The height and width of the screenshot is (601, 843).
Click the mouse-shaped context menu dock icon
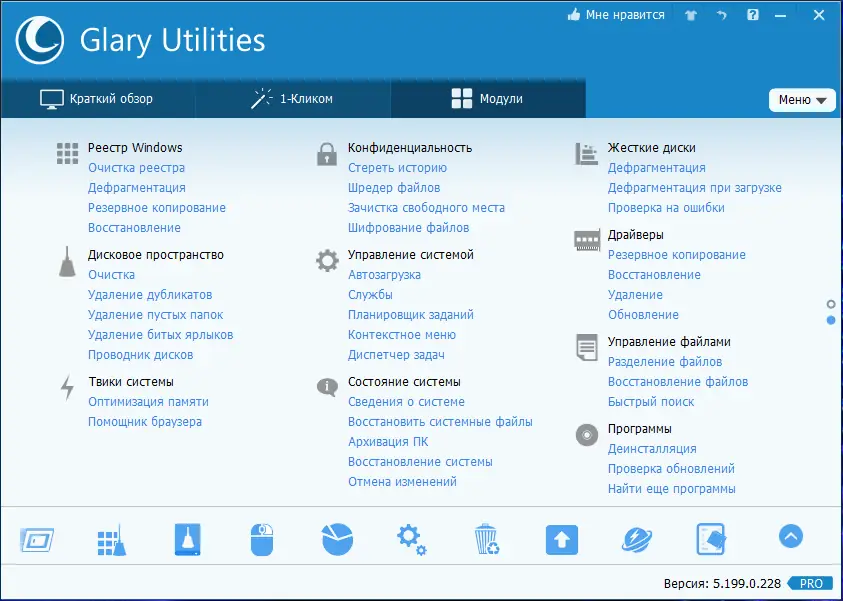[x=262, y=539]
